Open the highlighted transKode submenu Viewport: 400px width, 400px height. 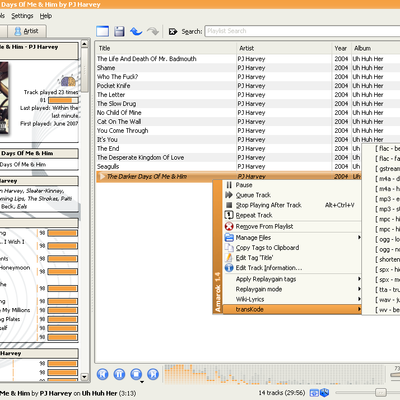(x=292, y=309)
